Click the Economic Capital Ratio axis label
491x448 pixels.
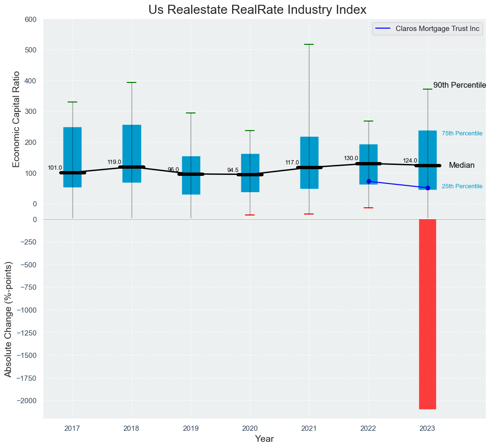[16, 119]
